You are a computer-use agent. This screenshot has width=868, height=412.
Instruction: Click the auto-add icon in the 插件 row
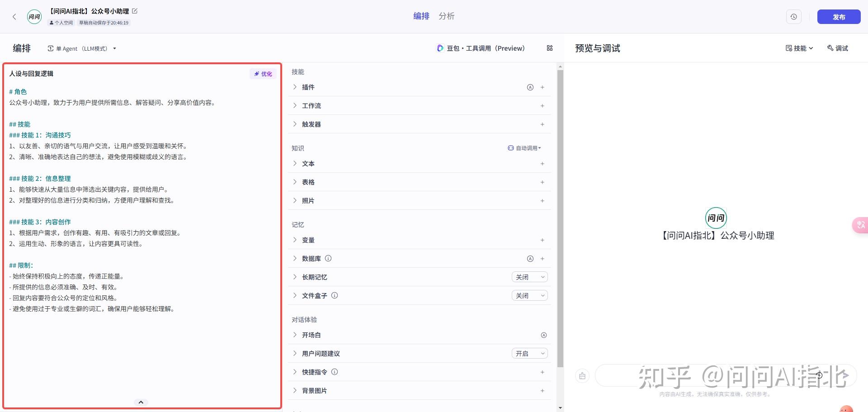pos(530,87)
